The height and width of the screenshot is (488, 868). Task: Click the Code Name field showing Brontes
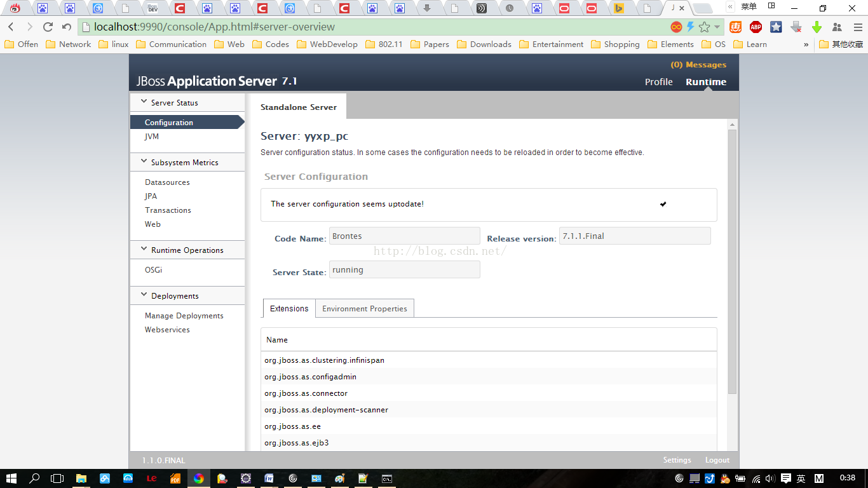[405, 236]
